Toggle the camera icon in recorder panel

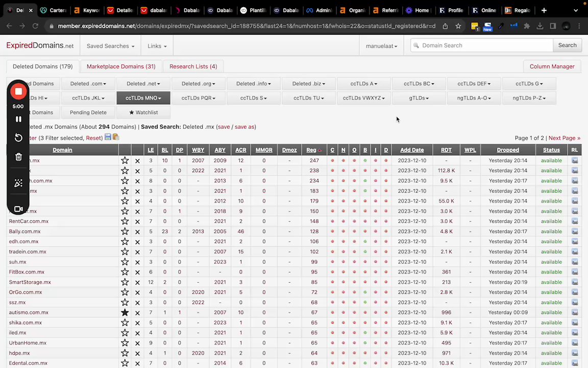18,209
